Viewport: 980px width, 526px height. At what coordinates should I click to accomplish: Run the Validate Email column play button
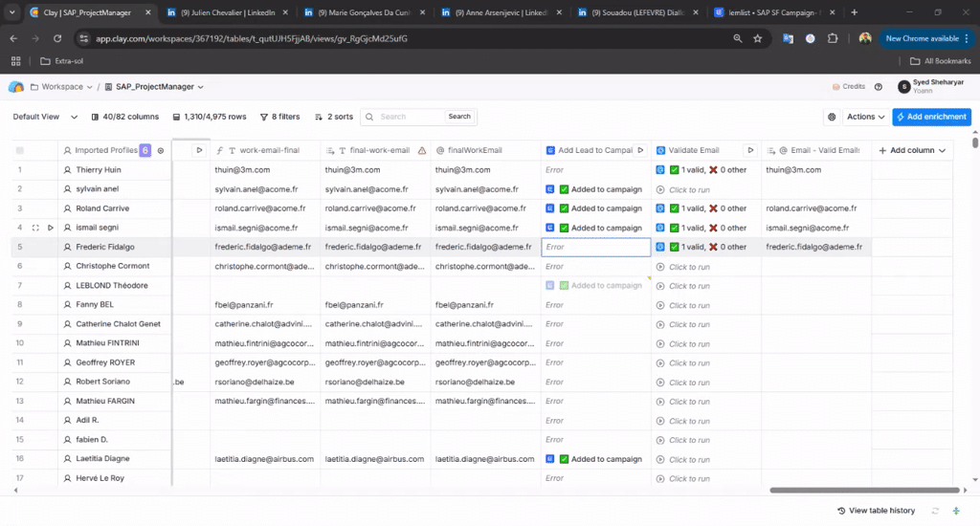tap(750, 150)
